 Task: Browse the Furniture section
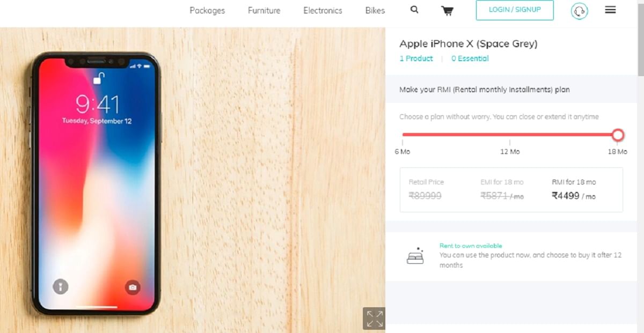pyautogui.click(x=264, y=10)
